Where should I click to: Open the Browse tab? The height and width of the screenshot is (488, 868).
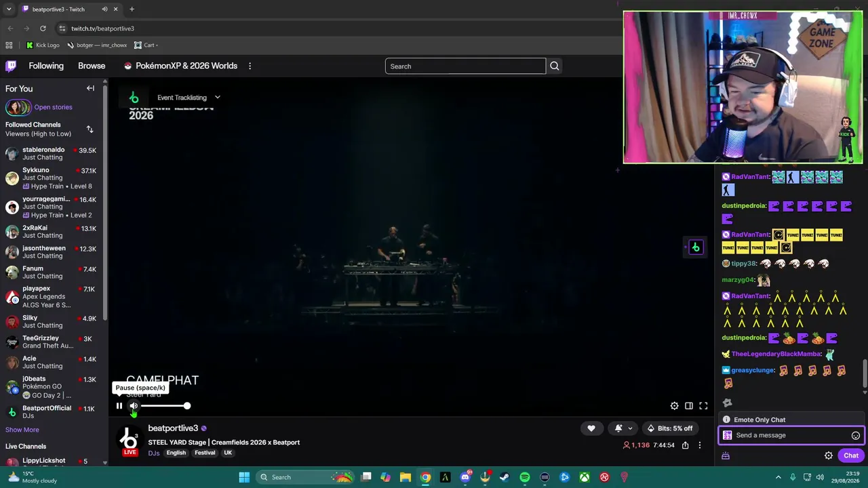(92, 66)
